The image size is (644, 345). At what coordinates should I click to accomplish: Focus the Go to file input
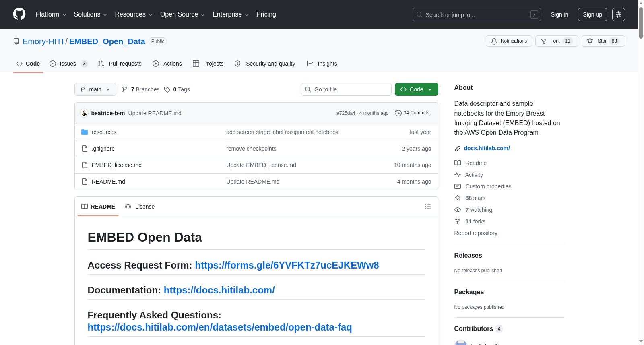346,89
